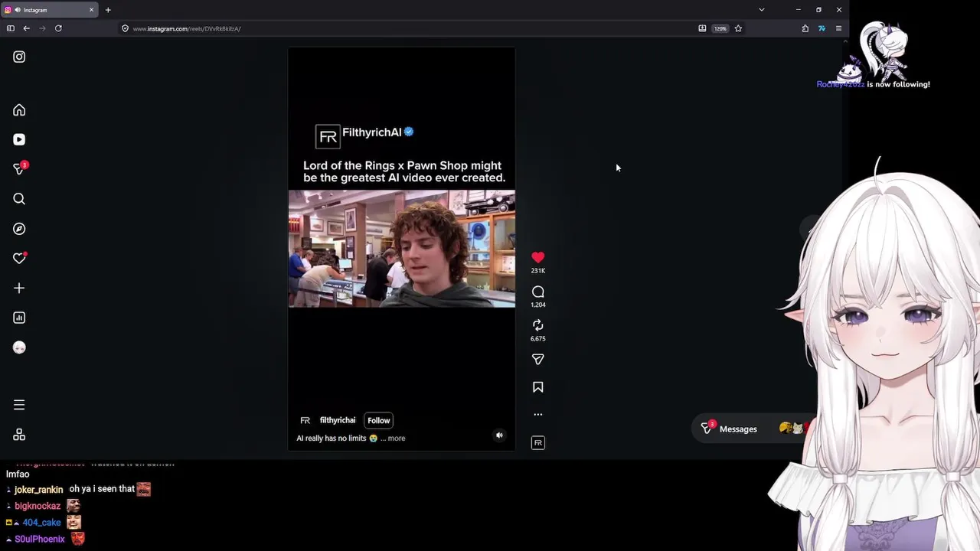980x551 pixels.
Task: Save the reel with bookmark icon
Action: pyautogui.click(x=538, y=387)
